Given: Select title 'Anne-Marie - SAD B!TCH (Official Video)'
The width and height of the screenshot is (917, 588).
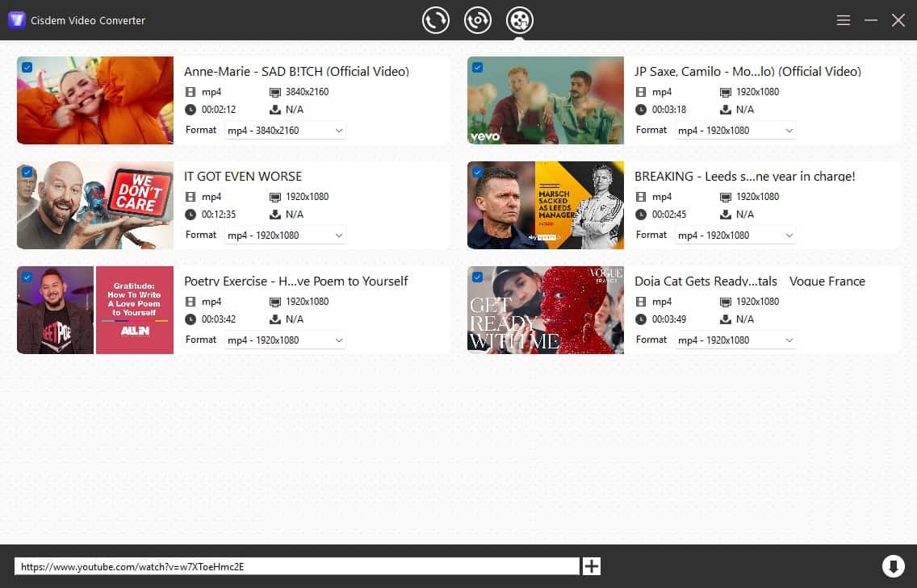Looking at the screenshot, I should point(296,71).
